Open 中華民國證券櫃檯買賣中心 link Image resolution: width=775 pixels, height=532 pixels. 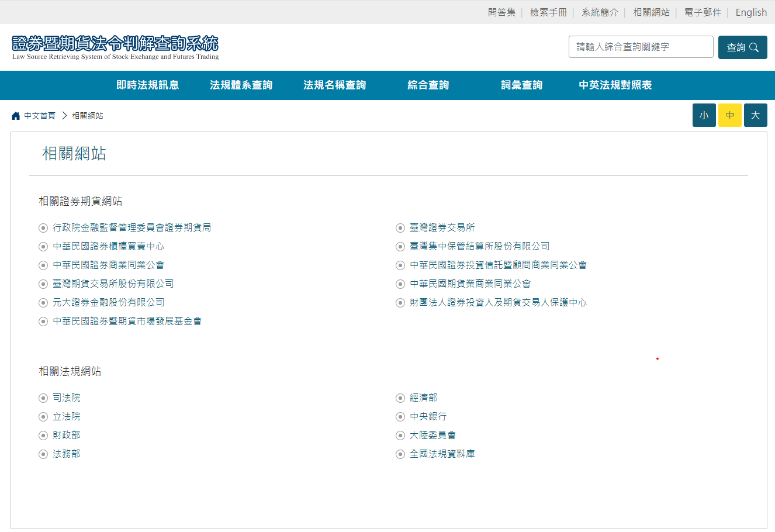[x=109, y=246]
